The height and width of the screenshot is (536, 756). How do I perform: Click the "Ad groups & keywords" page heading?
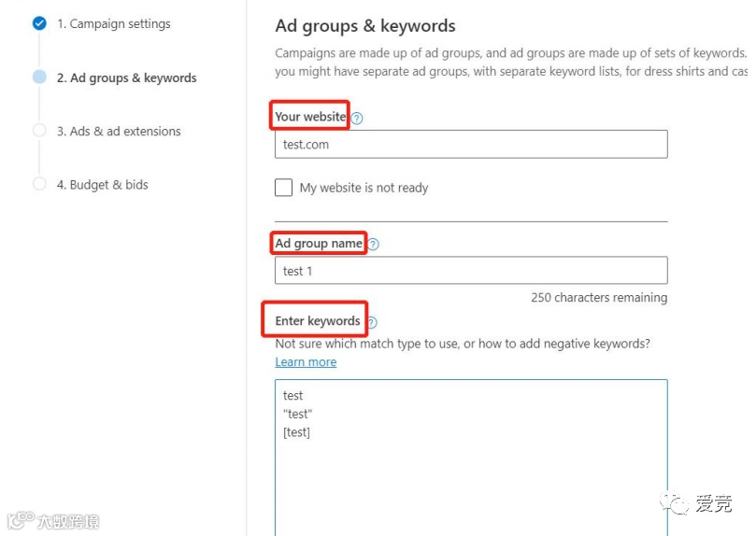point(365,26)
